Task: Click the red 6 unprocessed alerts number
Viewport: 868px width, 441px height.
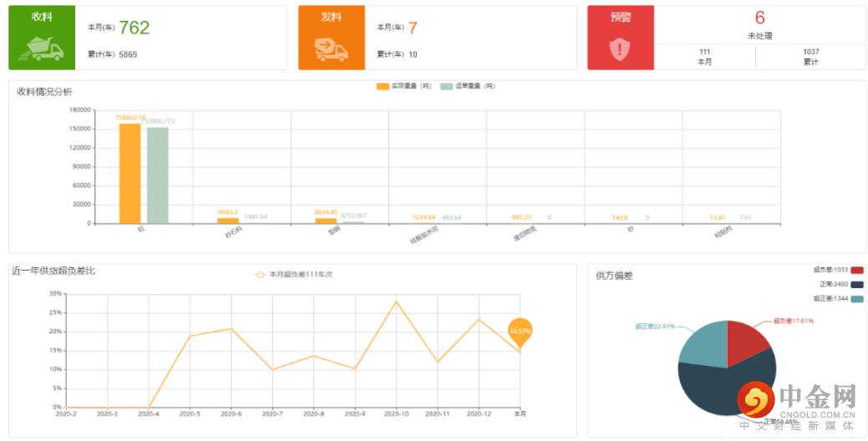Action: point(760,18)
